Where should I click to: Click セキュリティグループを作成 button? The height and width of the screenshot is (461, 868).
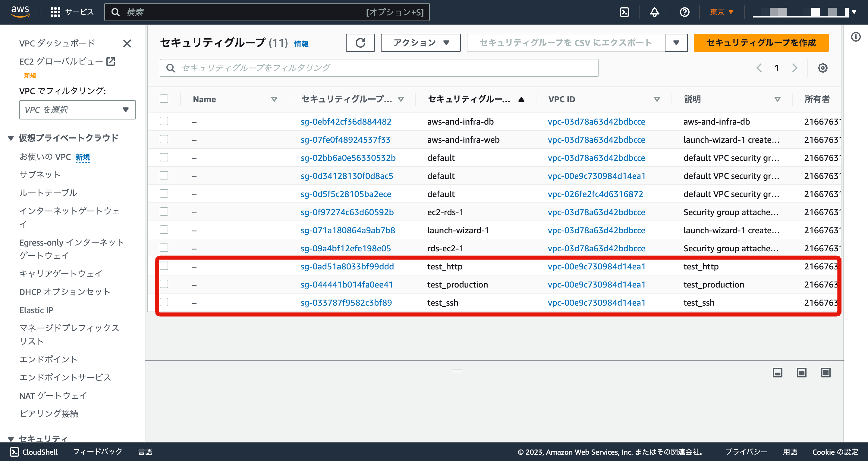760,43
